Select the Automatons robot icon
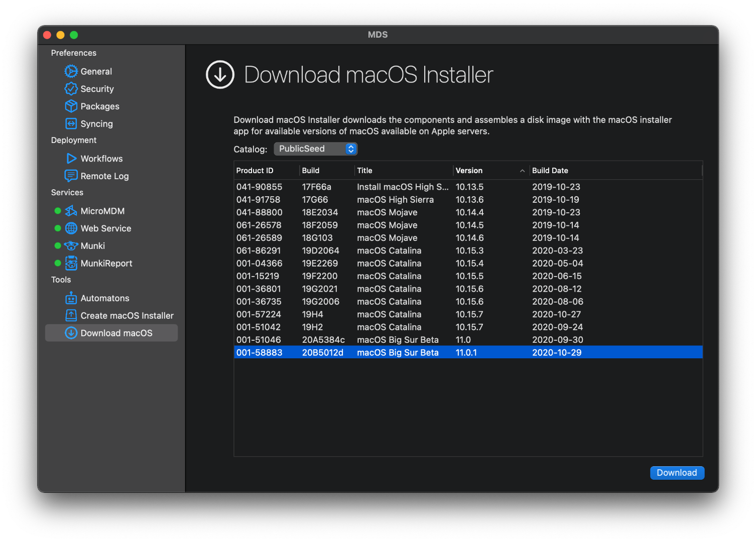This screenshot has height=542, width=756. (71, 298)
